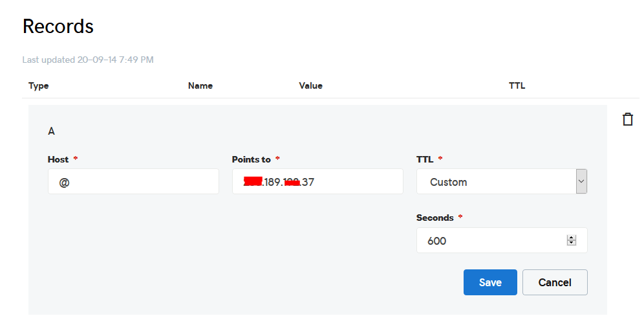
Task: Click the Host field containing @
Action: pyautogui.click(x=133, y=181)
